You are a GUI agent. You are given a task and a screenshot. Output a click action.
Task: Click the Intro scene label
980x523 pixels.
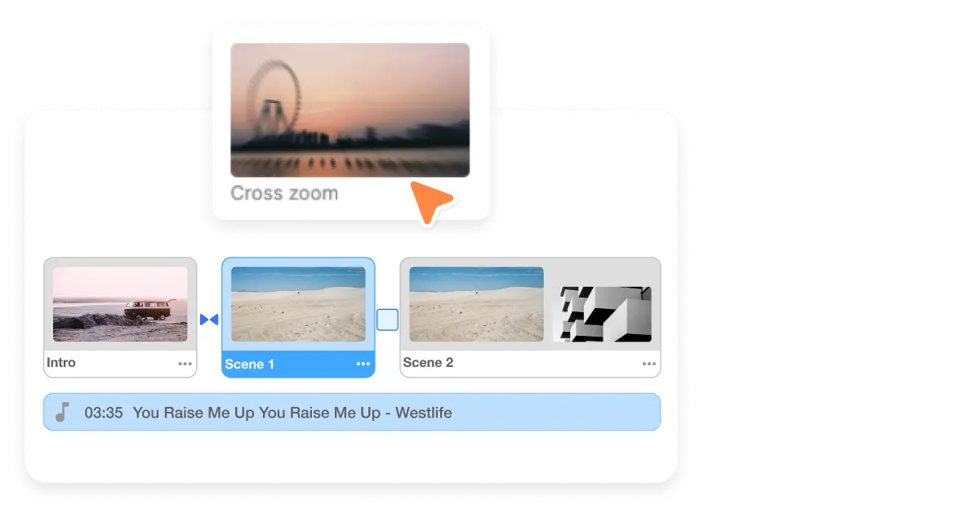tap(61, 363)
